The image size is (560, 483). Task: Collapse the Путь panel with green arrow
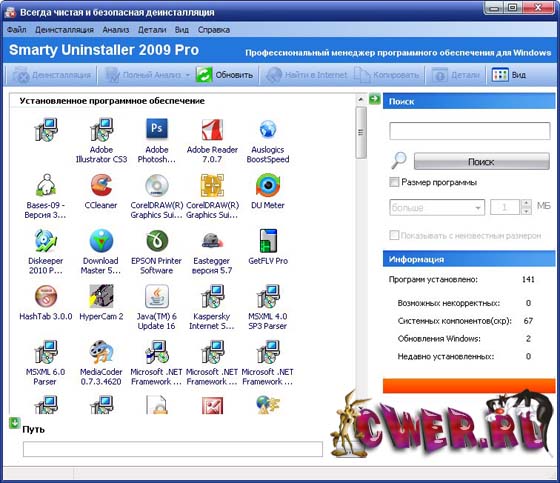click(15, 423)
